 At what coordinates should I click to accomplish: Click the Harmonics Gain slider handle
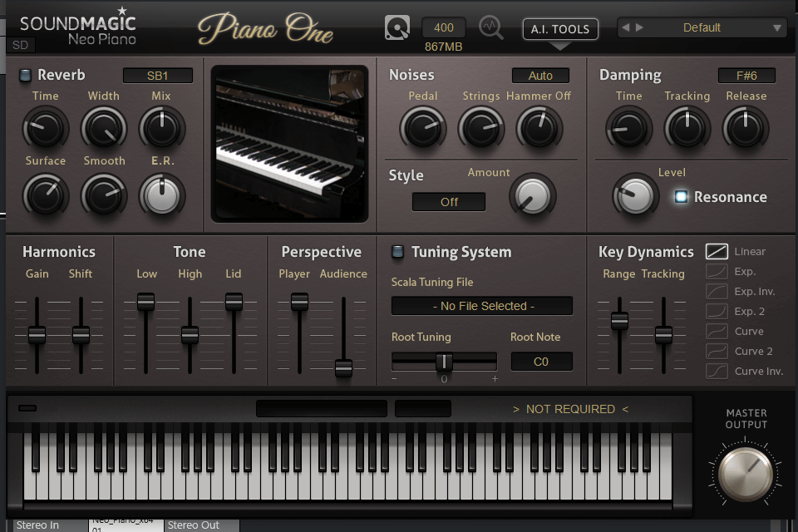(x=37, y=335)
